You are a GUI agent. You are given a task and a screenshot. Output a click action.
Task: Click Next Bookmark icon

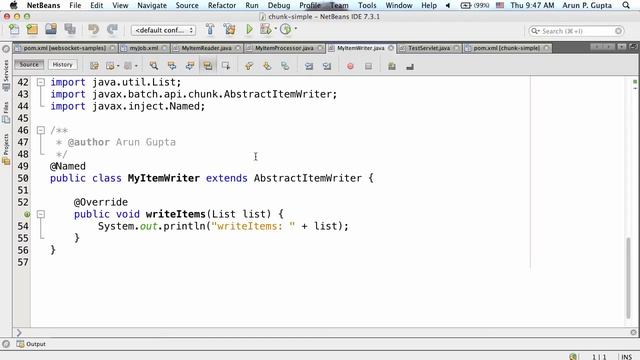point(267,66)
